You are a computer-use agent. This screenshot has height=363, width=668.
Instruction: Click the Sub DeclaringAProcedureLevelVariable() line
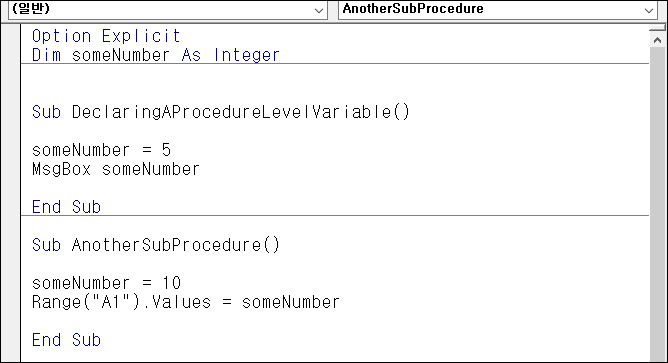(x=221, y=112)
